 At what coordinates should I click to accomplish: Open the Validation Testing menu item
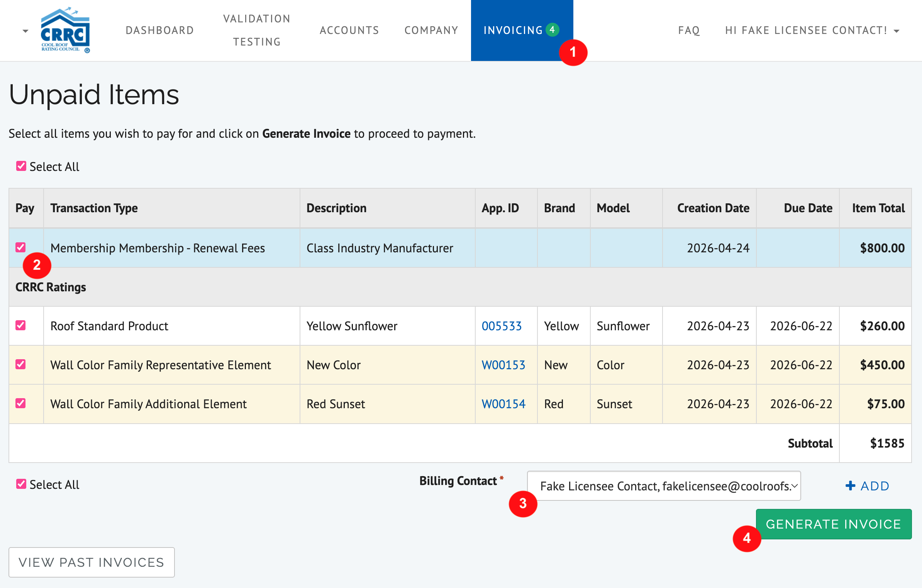click(257, 30)
